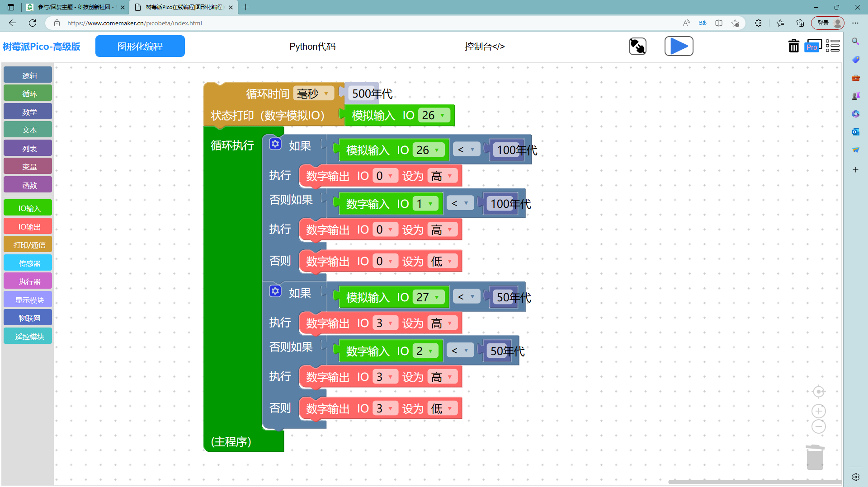Open 数学 block category
Screen dimensions: 868x487
28,112
